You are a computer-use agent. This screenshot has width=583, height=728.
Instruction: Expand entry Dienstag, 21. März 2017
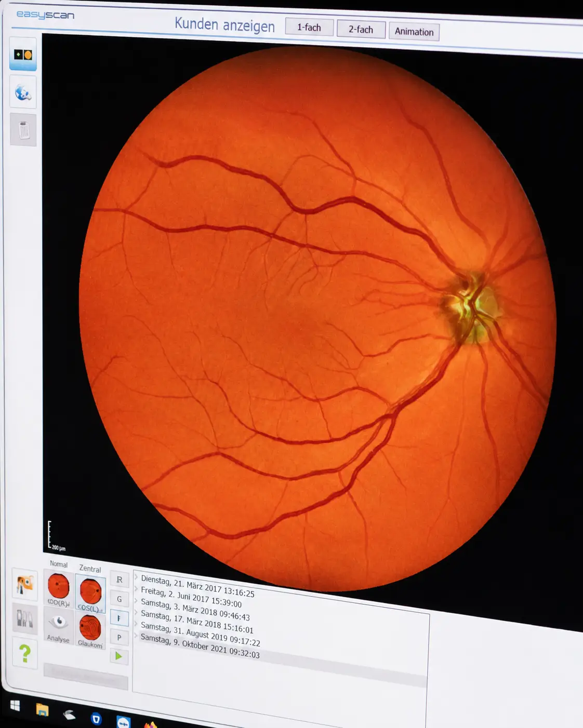point(136,577)
